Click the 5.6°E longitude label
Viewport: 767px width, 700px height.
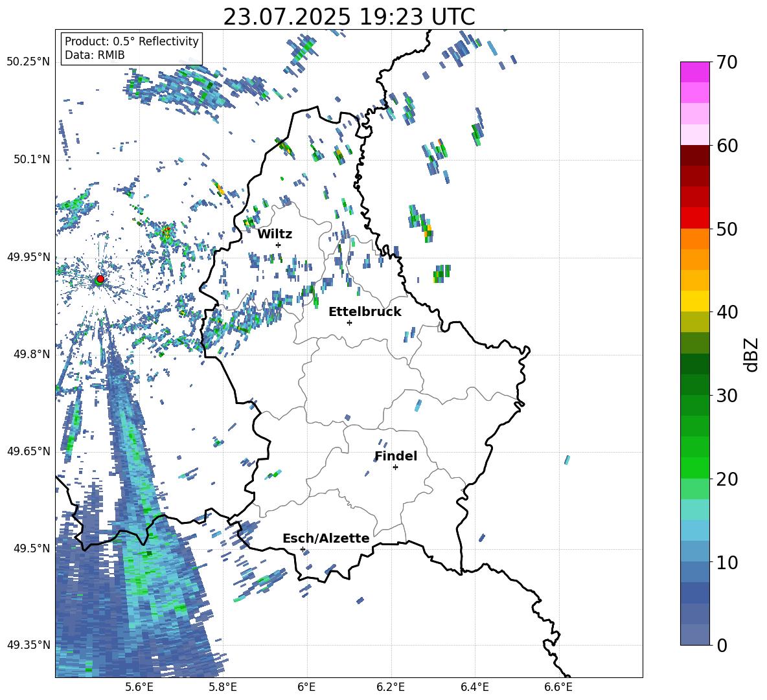(139, 687)
